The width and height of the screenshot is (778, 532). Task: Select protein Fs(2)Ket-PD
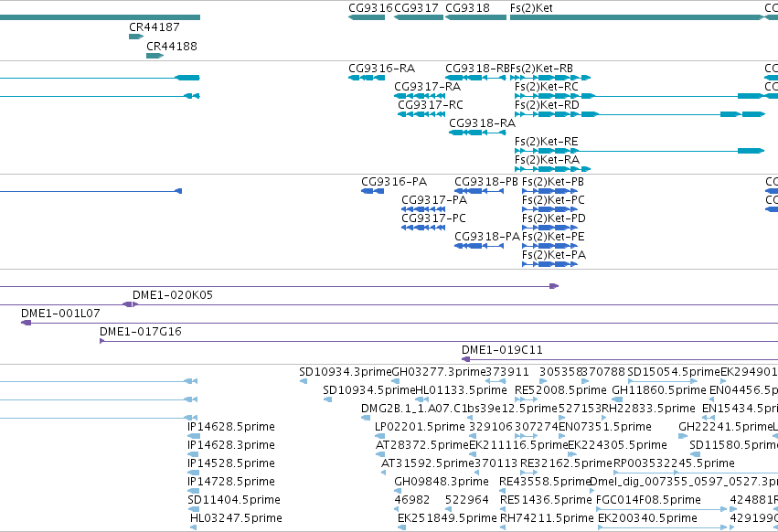click(549, 228)
